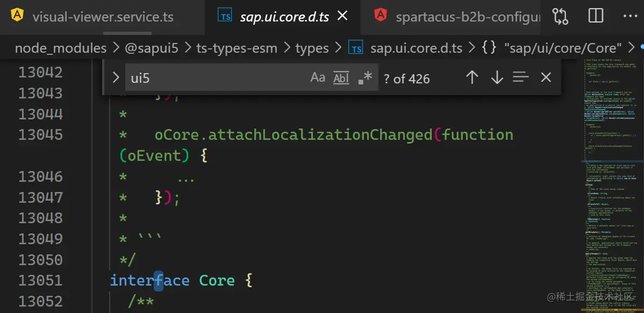Click the curly braces module icon in breadcrumb
The width and height of the screenshot is (644, 313).
[489, 48]
